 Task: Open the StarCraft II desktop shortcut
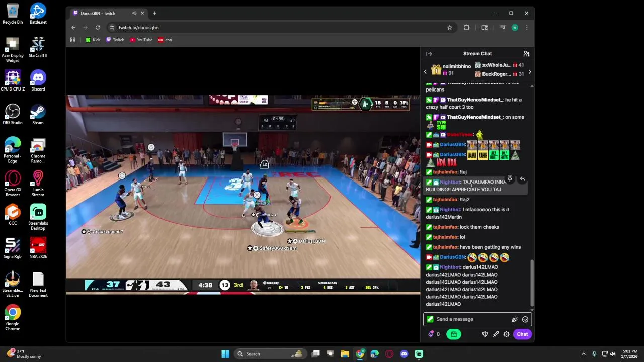pyautogui.click(x=38, y=47)
